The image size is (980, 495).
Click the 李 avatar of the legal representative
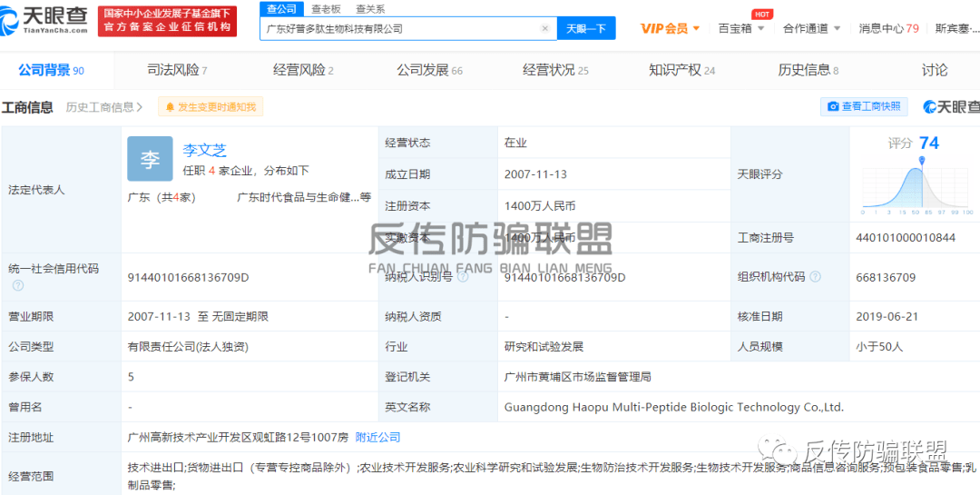coord(150,160)
